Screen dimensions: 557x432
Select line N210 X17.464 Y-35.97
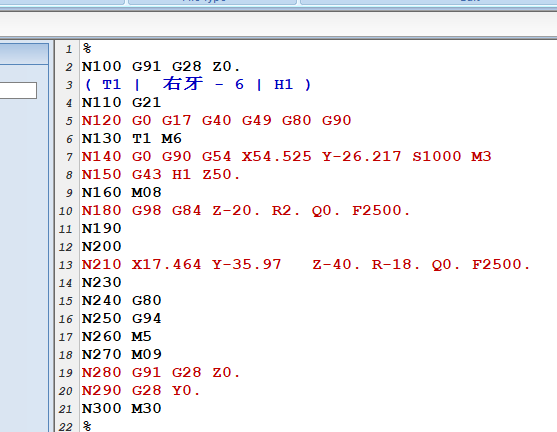306,265
